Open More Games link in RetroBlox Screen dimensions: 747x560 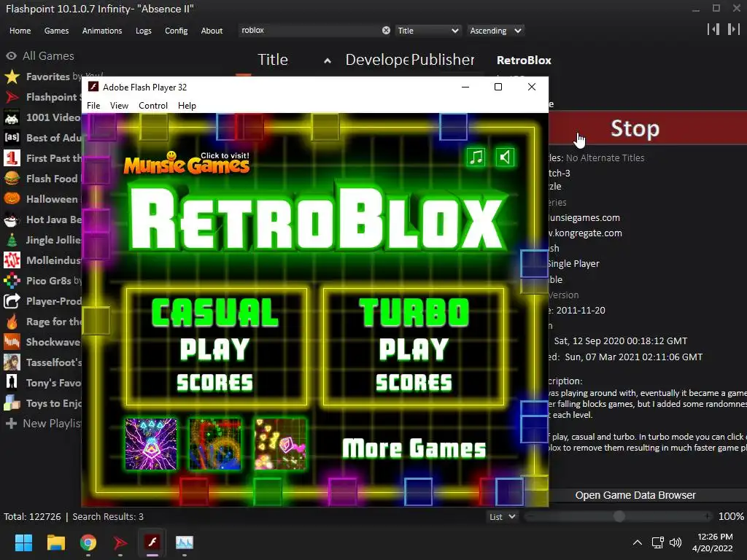click(414, 448)
